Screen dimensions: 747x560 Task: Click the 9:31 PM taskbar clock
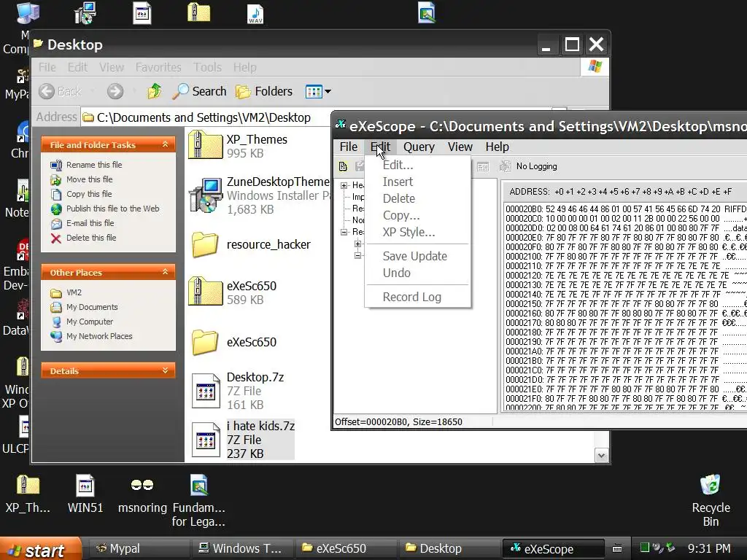point(709,548)
